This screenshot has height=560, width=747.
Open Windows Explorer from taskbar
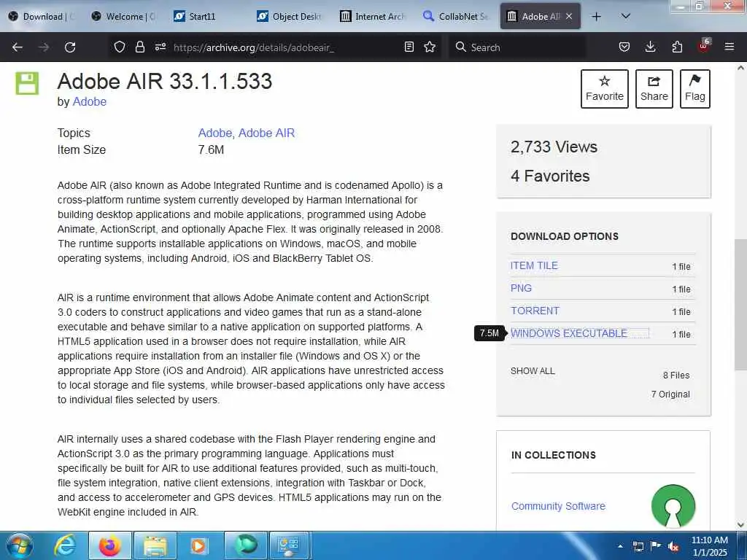point(155,545)
